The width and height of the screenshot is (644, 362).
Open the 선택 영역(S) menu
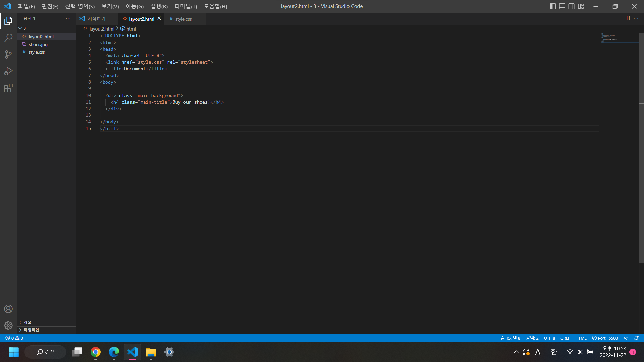tap(80, 6)
